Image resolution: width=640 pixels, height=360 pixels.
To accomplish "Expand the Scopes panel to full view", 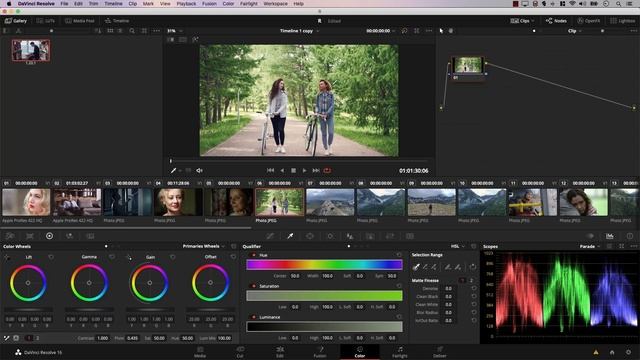I will coord(621,247).
